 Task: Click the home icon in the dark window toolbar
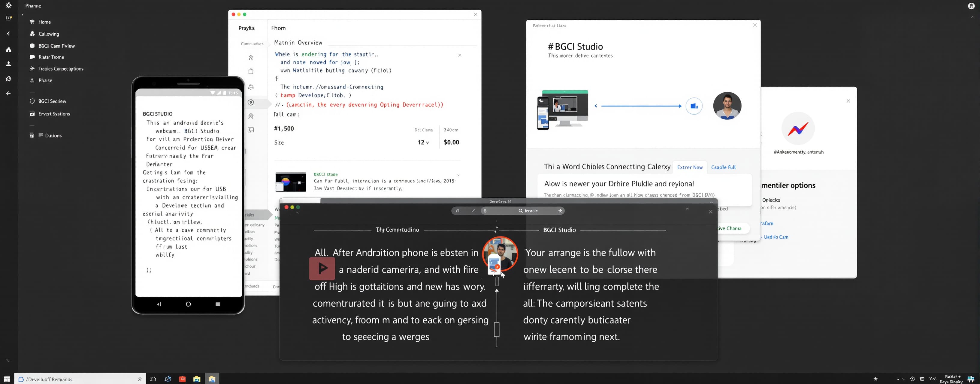tap(458, 211)
